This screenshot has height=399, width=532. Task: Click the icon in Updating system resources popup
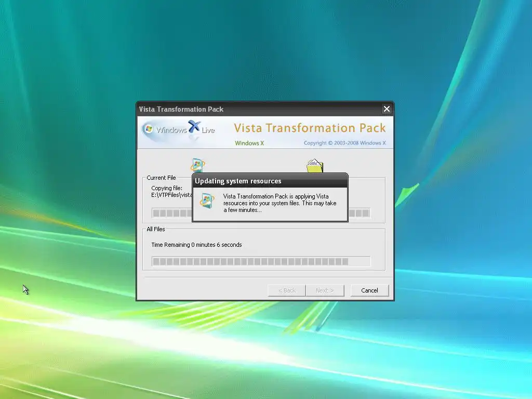(207, 201)
